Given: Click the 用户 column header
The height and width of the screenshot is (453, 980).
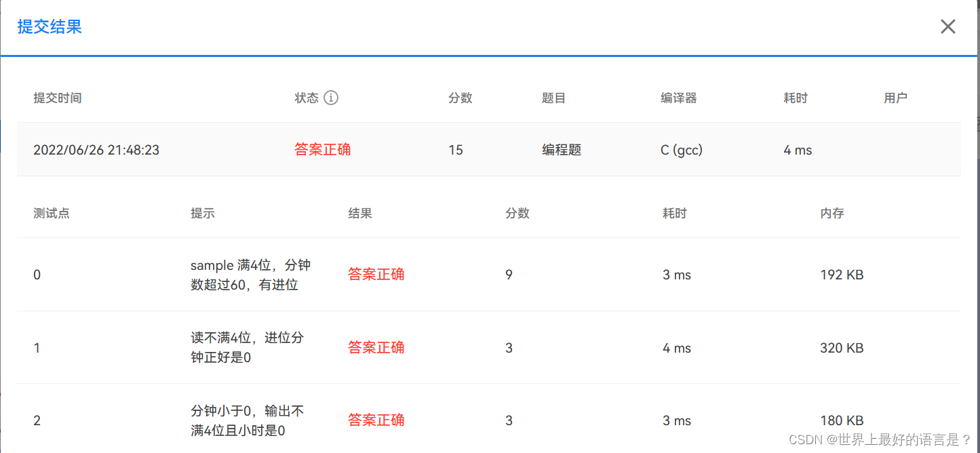Looking at the screenshot, I should 896,98.
